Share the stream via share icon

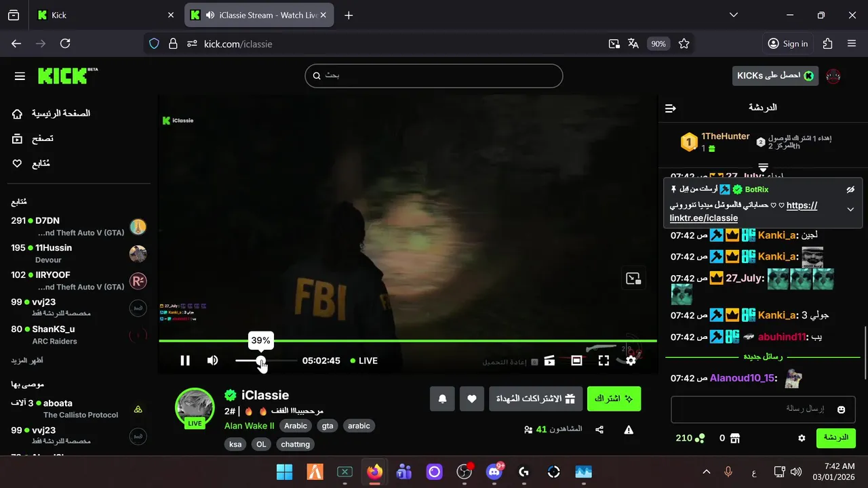coord(599,430)
